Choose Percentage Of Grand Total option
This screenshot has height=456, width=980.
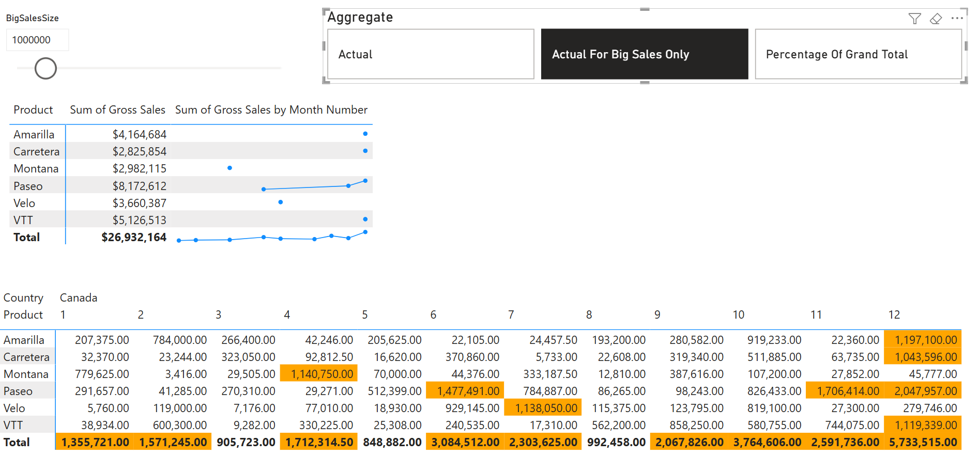858,54
